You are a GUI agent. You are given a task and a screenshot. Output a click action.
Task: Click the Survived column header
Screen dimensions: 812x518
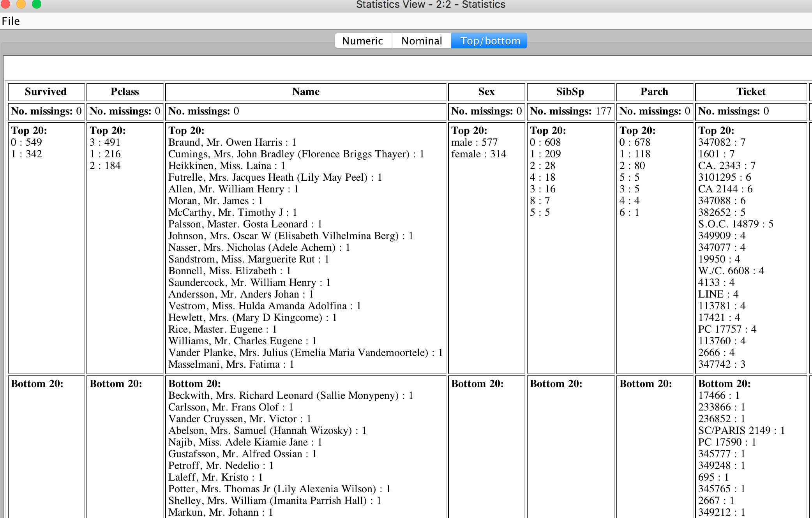pyautogui.click(x=46, y=92)
